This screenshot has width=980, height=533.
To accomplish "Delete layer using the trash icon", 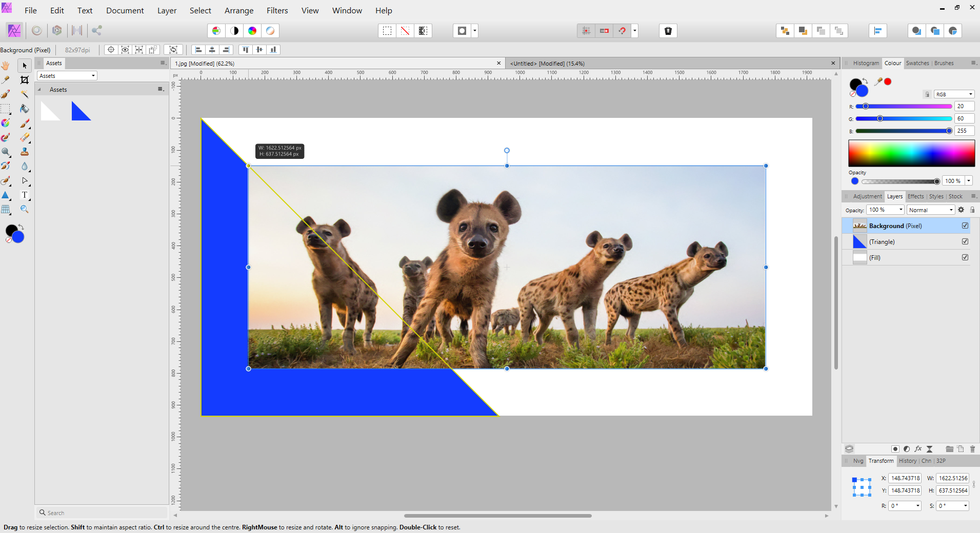I will click(x=972, y=449).
